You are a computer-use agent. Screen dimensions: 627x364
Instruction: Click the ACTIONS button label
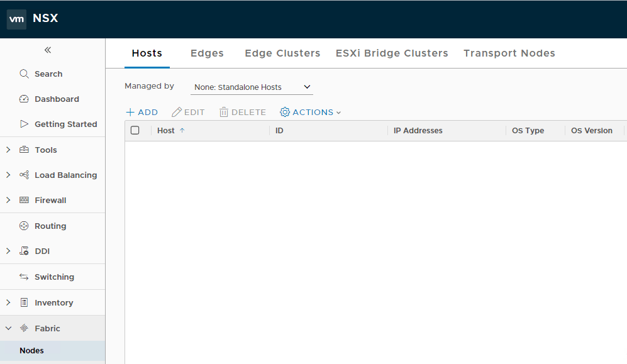click(x=313, y=113)
